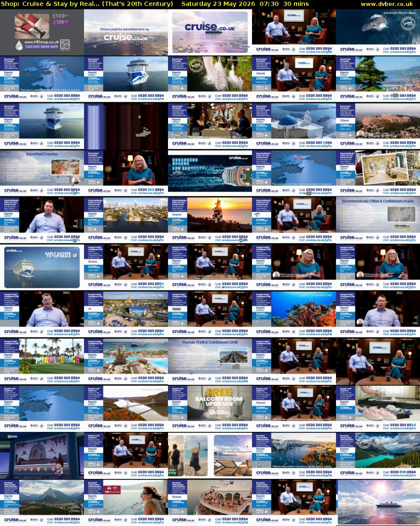The height and width of the screenshot is (526, 420).
Task: Open the 'This is a paid for advertisement' thumbnail
Action: [126, 32]
